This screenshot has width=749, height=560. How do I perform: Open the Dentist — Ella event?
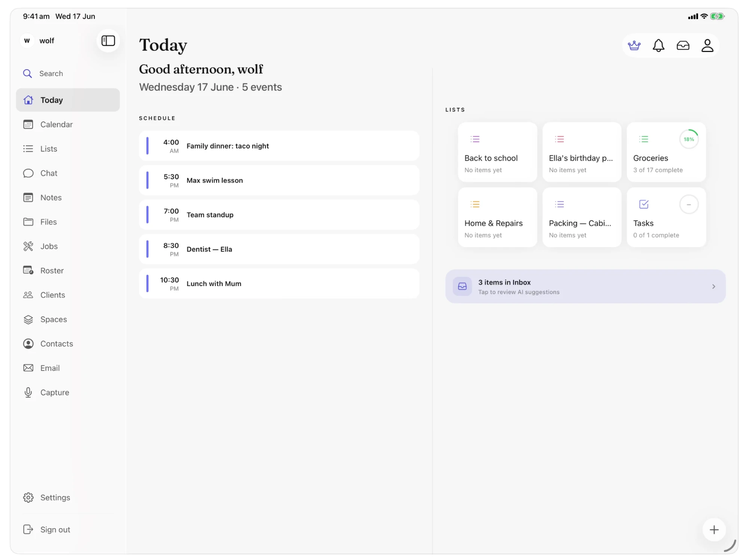(279, 249)
